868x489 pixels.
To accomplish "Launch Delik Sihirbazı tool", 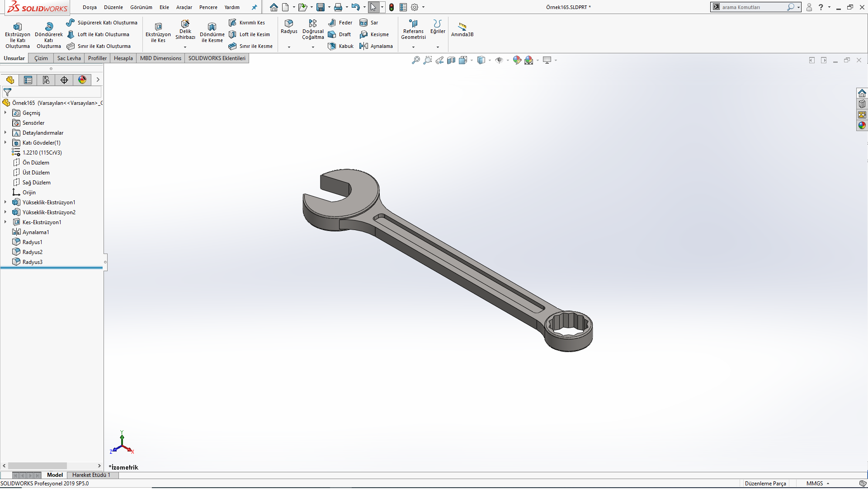I will [x=185, y=30].
